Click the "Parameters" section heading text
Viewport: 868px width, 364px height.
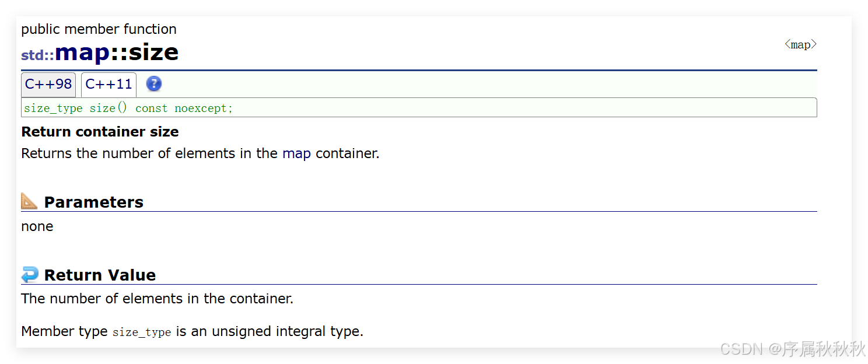pos(93,202)
